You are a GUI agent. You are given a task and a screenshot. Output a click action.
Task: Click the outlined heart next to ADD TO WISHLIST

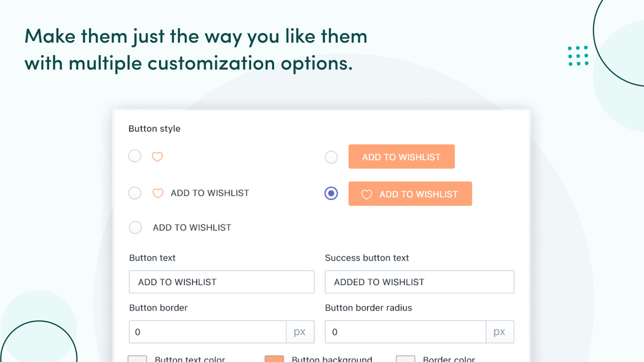click(x=158, y=193)
